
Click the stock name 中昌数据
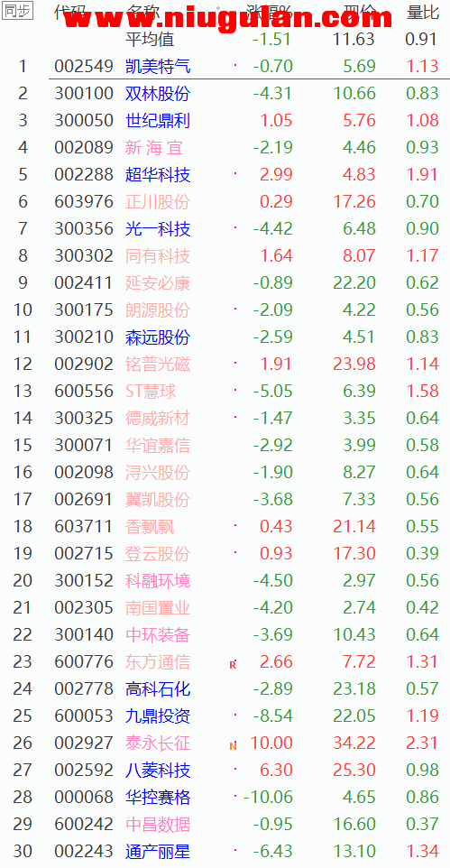[158, 825]
